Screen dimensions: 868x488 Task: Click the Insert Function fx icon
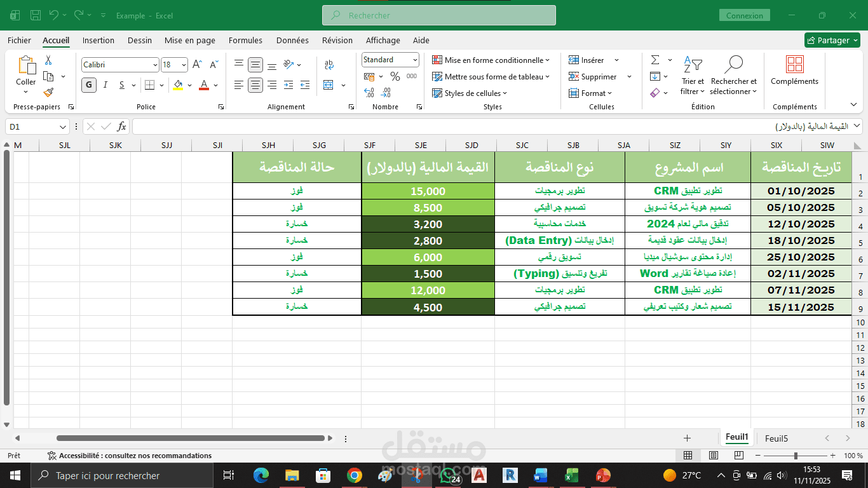click(121, 126)
